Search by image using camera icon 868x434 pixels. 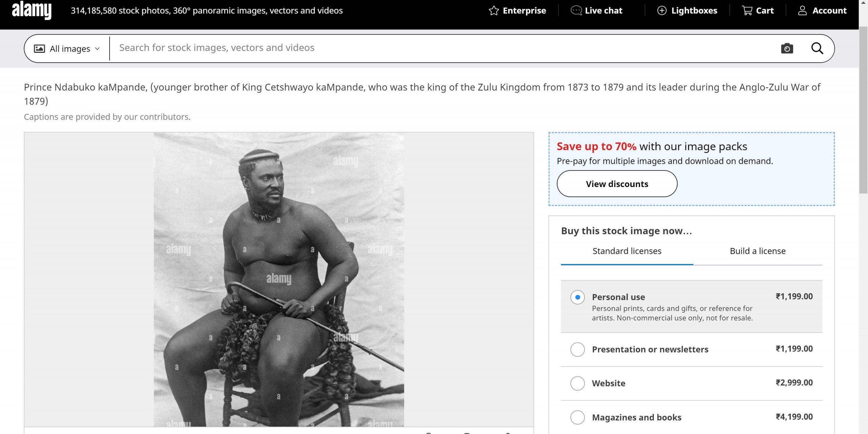click(x=787, y=48)
